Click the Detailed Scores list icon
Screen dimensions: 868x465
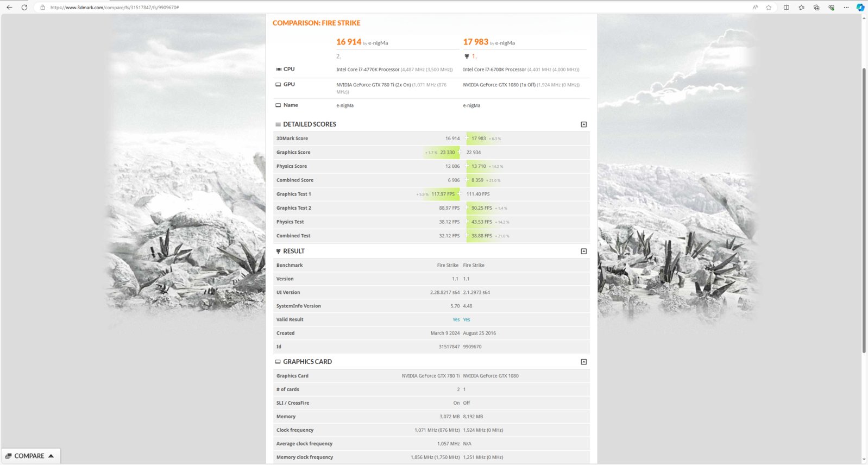coord(278,124)
